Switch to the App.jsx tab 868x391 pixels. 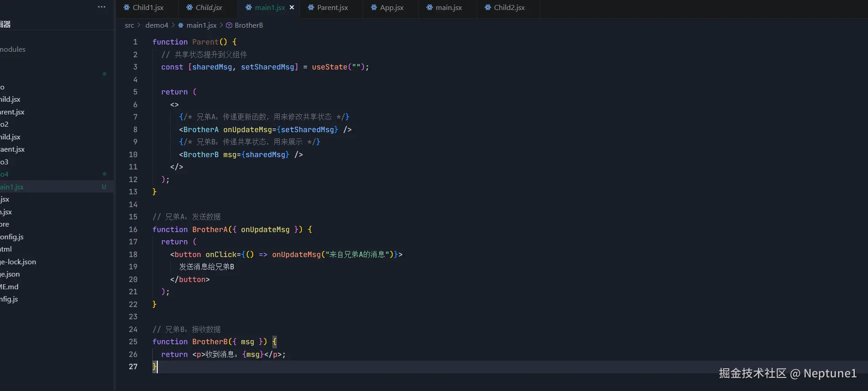click(391, 8)
